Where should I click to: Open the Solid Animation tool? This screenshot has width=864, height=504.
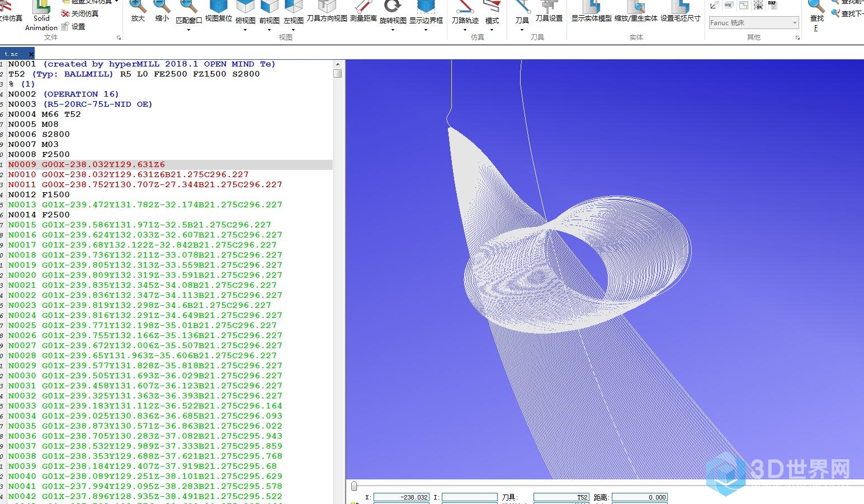(41, 15)
